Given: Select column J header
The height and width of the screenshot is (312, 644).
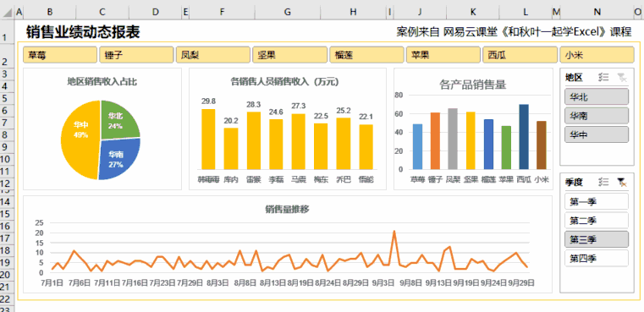Looking at the screenshot, I should (420, 13).
